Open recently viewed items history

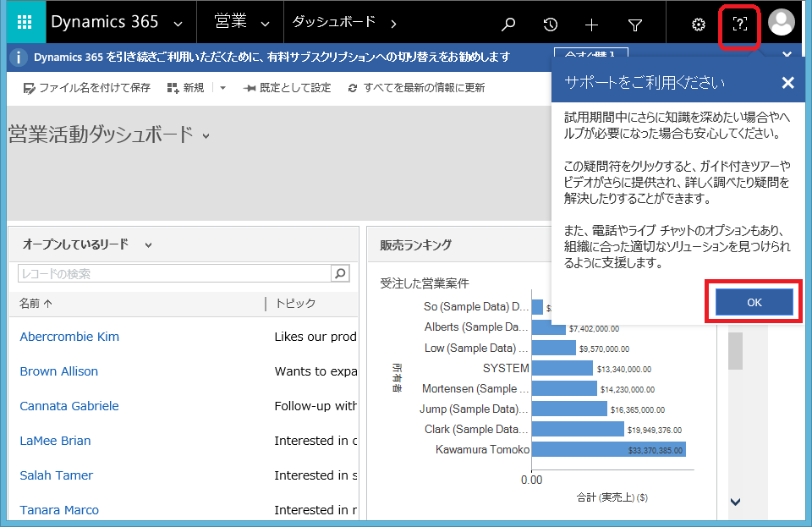tap(550, 24)
